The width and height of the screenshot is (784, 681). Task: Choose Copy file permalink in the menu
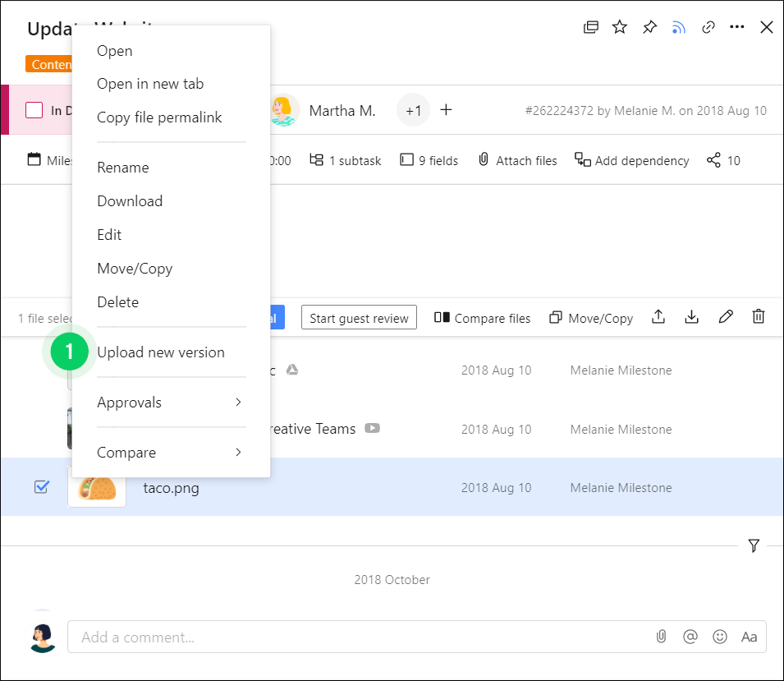(159, 117)
